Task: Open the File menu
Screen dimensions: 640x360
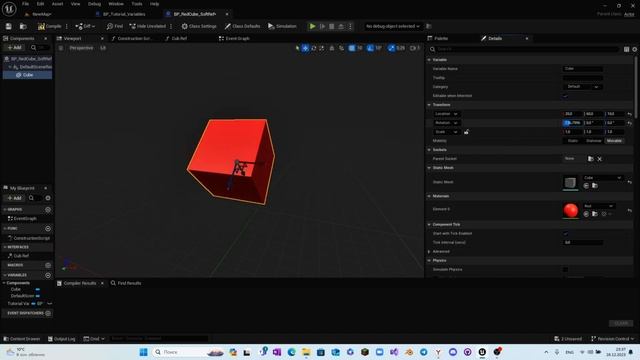Action: pos(25,4)
